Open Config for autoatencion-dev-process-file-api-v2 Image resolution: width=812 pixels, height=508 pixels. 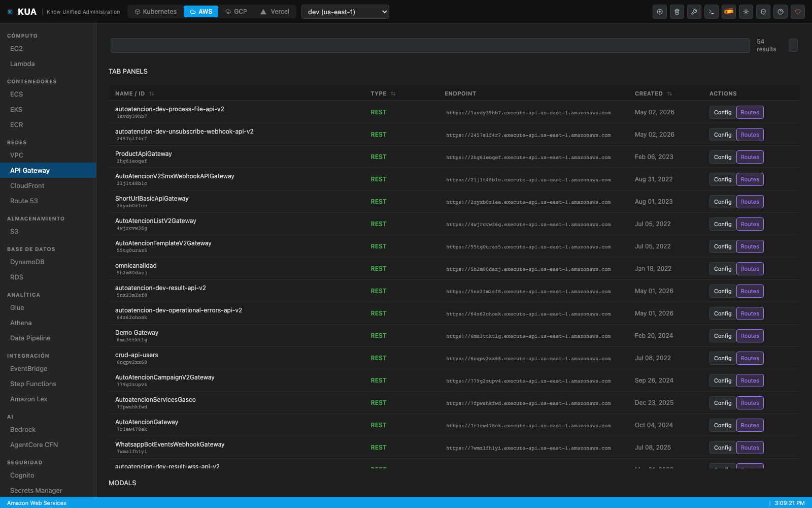tap(722, 112)
